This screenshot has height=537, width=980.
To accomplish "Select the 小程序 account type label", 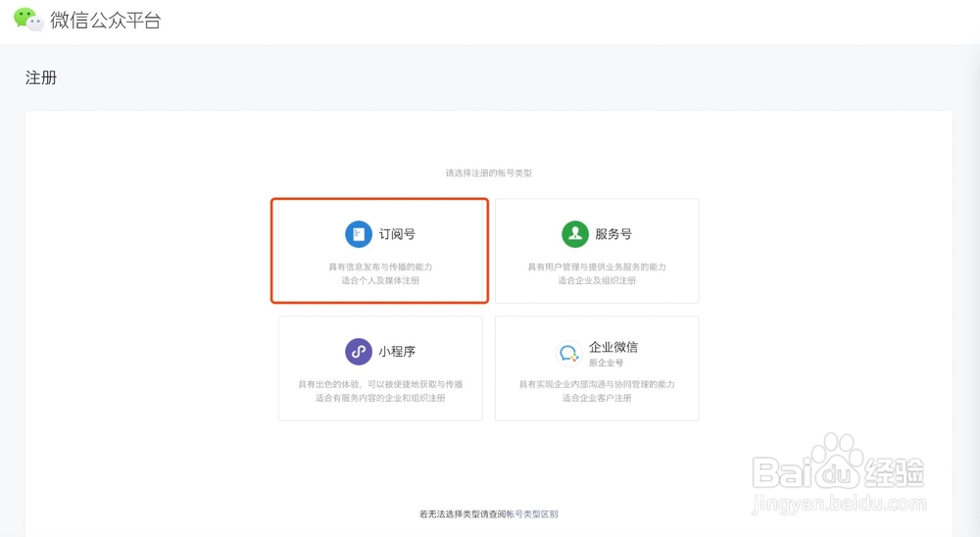I will [x=397, y=352].
